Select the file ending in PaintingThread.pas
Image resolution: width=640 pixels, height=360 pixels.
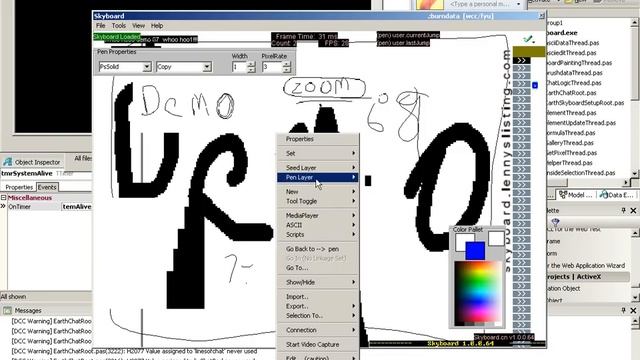(x=579, y=63)
